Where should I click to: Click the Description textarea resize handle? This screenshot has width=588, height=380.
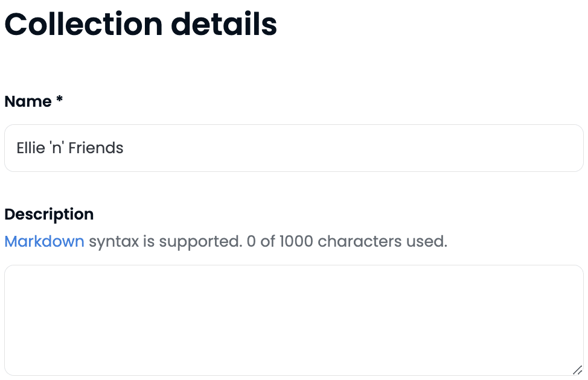point(577,370)
